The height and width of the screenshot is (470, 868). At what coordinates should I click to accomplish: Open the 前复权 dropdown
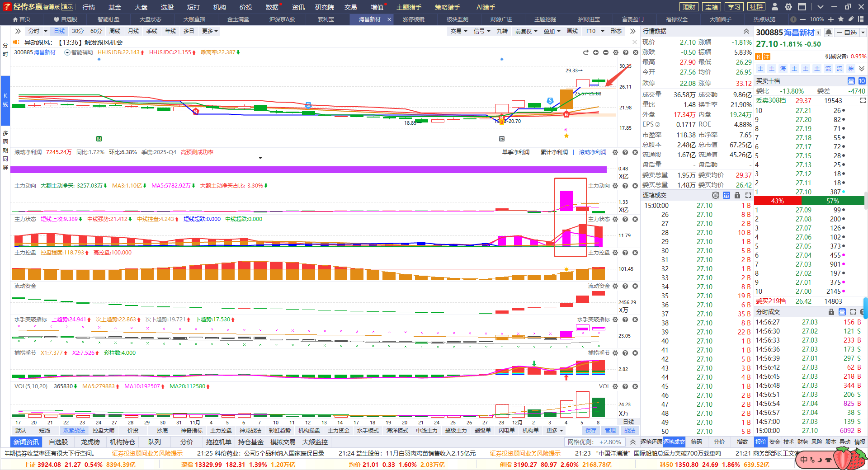(526, 31)
